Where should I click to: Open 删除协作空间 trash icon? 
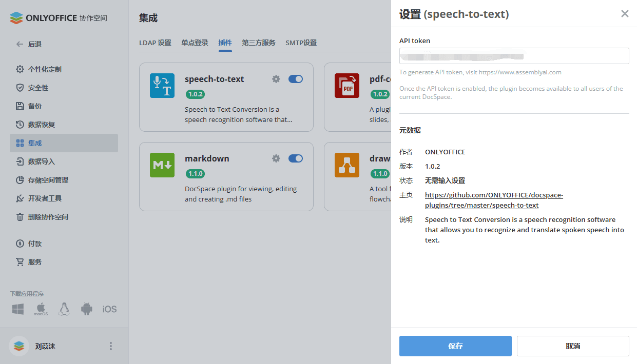click(20, 217)
